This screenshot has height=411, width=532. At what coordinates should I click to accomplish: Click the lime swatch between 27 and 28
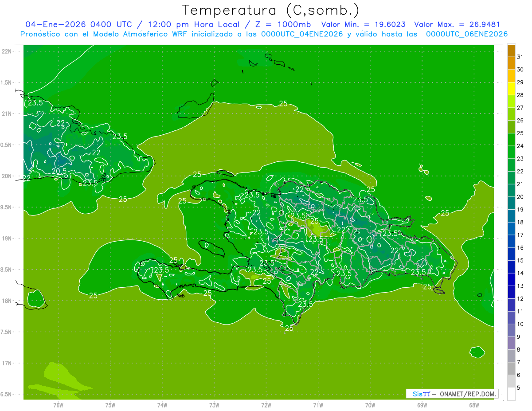pyautogui.click(x=511, y=102)
